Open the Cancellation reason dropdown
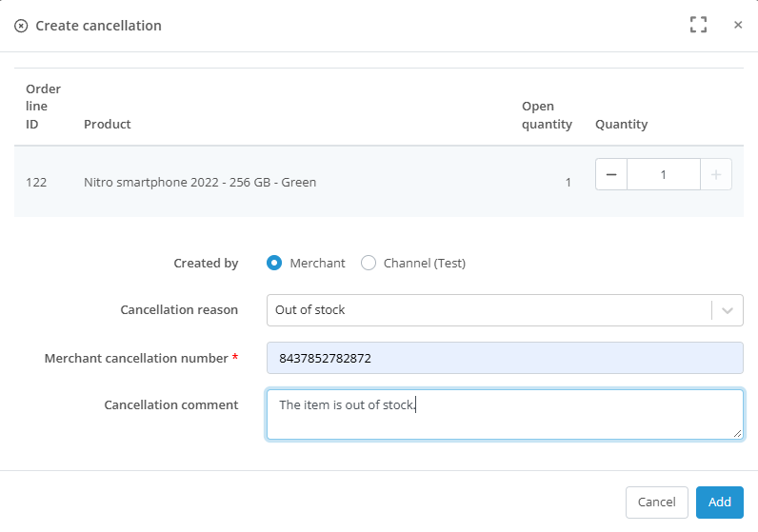Image resolution: width=758 pixels, height=532 pixels. tap(505, 310)
